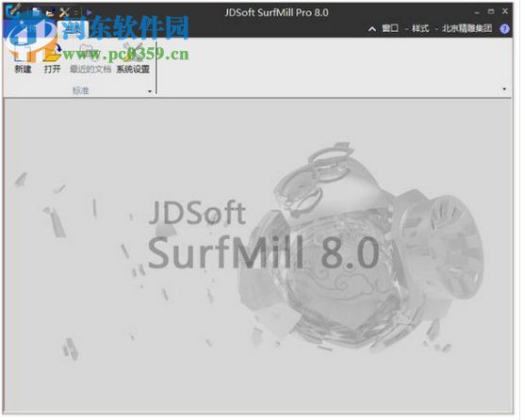The height and width of the screenshot is (420, 525).
Task: Close the SurfMill Pro window
Action: [x=505, y=11]
